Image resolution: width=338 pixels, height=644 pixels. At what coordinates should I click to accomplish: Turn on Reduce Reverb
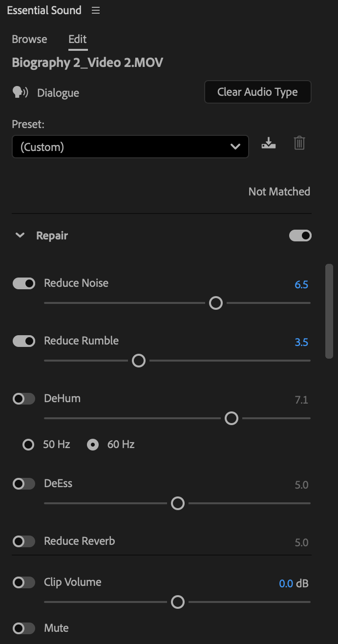pyautogui.click(x=24, y=541)
